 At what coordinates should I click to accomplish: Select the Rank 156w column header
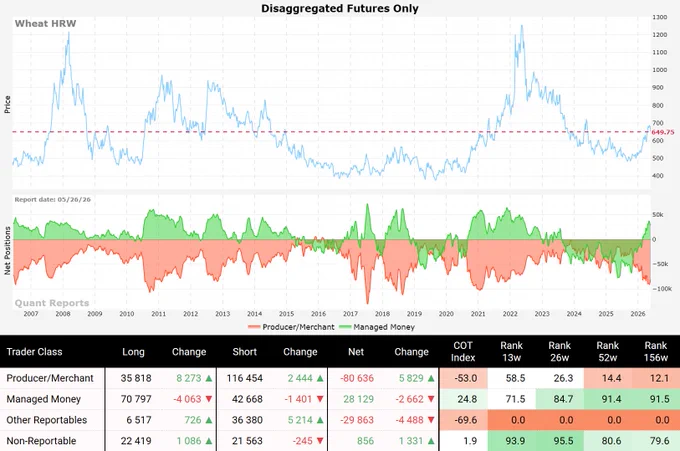[656, 352]
